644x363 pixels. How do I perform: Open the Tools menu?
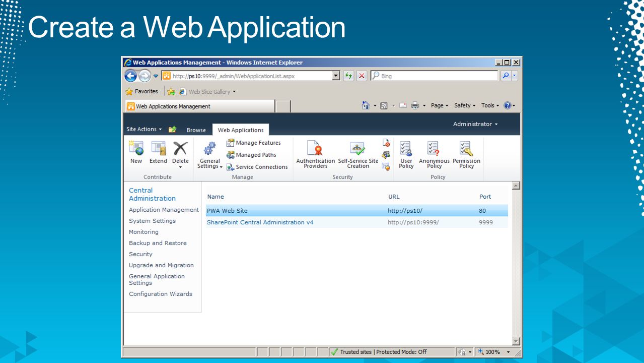coord(490,105)
